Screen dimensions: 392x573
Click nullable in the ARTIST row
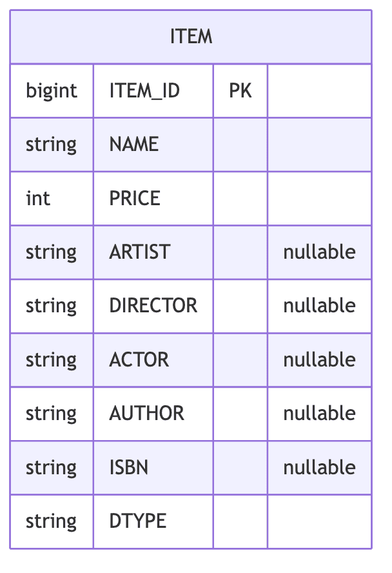coord(319,252)
